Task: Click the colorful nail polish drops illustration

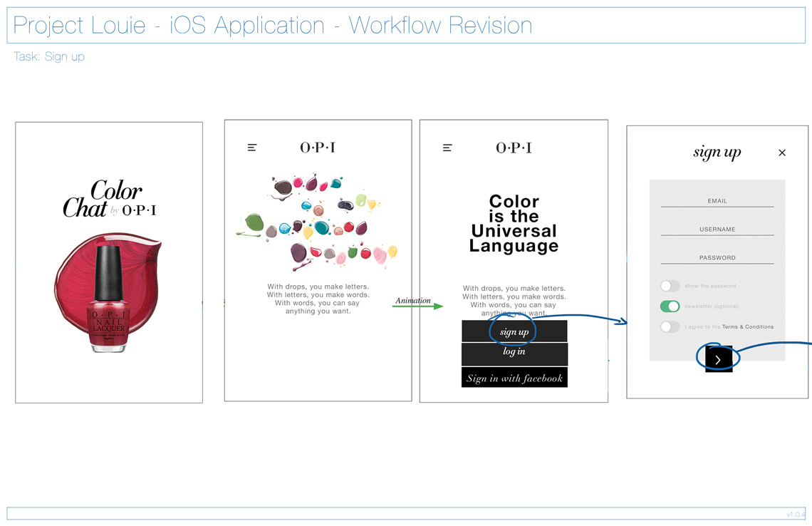Action: [x=317, y=223]
